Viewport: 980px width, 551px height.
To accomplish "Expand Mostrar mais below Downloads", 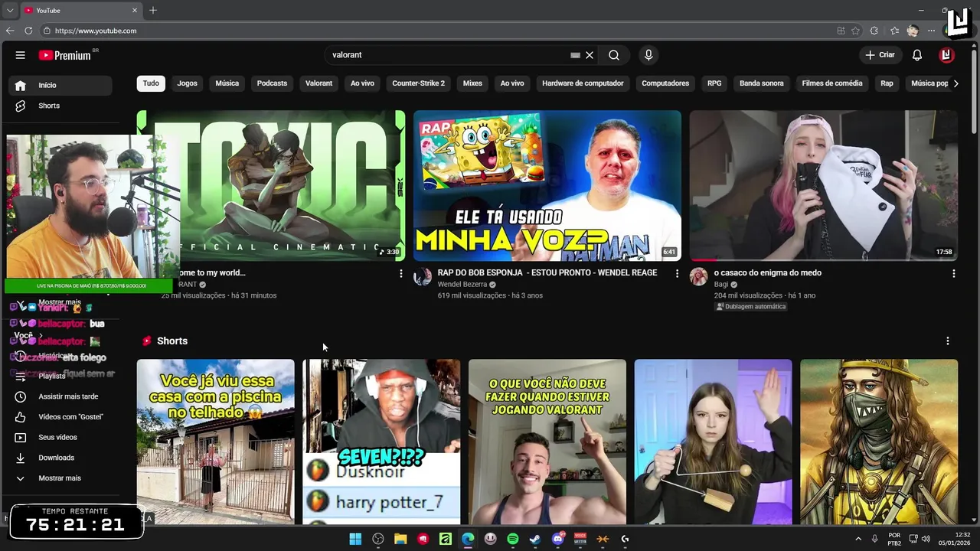I will pos(61,478).
